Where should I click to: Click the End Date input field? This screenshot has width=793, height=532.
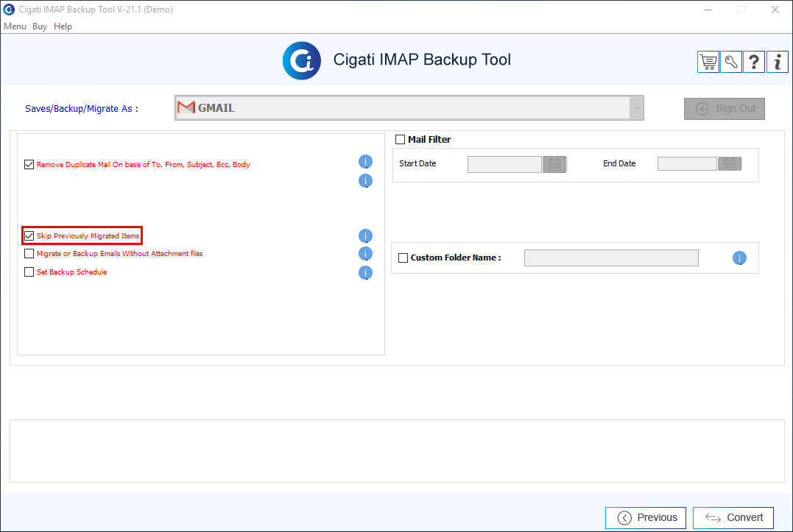point(687,163)
